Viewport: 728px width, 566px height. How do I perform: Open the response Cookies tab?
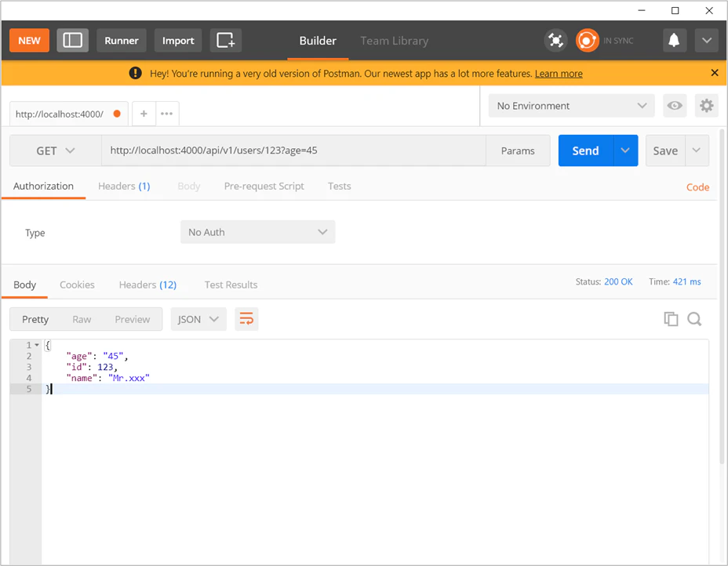tap(77, 285)
